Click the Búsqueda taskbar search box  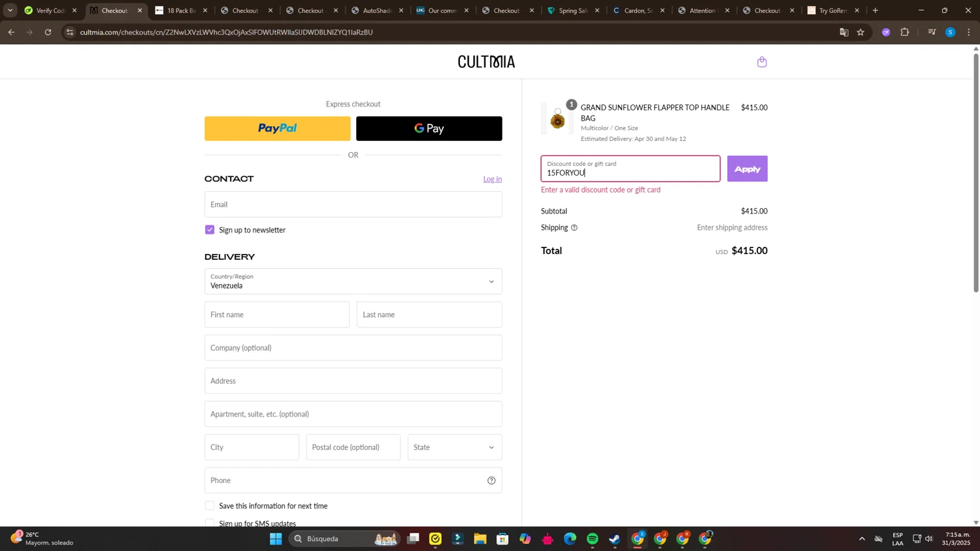(x=344, y=539)
